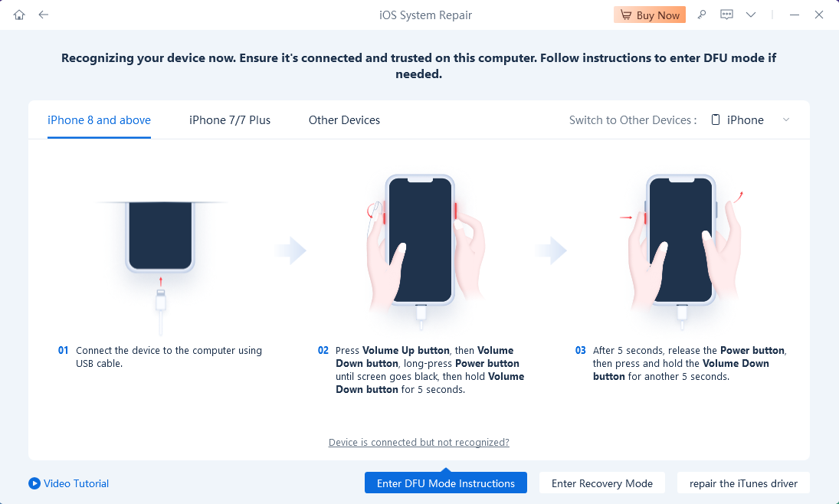
Task: Open the device type dropdown showing iPhone
Action: click(751, 119)
